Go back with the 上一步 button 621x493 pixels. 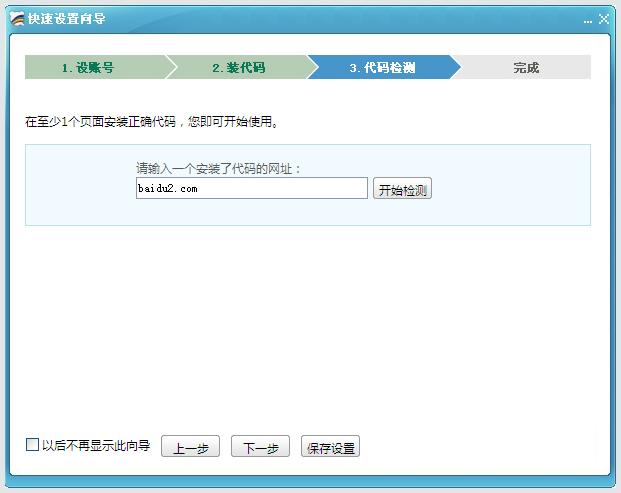191,448
